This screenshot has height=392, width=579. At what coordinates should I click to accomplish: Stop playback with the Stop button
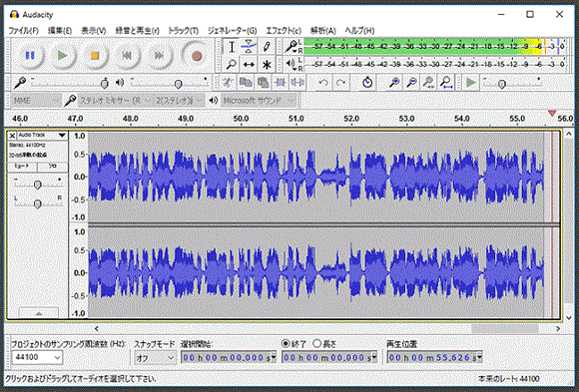coord(95,56)
